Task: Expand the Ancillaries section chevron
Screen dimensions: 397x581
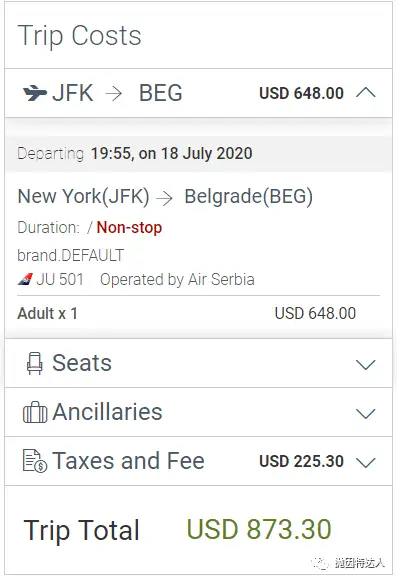Action: tap(366, 414)
